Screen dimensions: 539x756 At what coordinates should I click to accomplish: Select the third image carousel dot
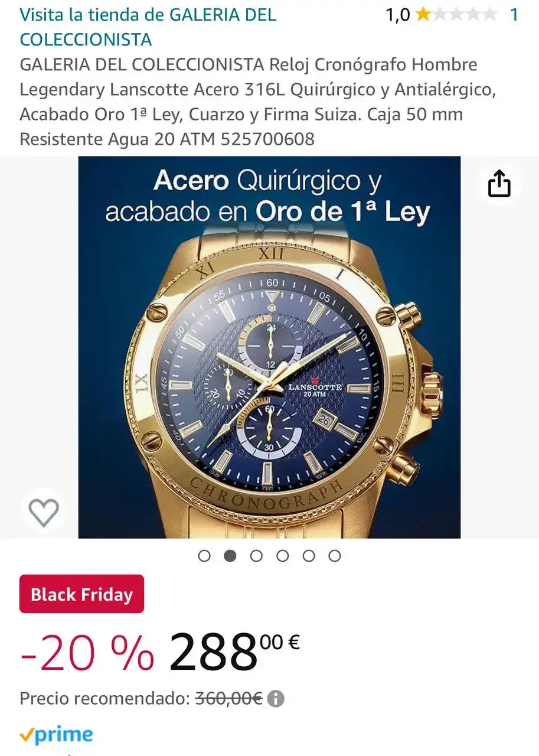(256, 556)
